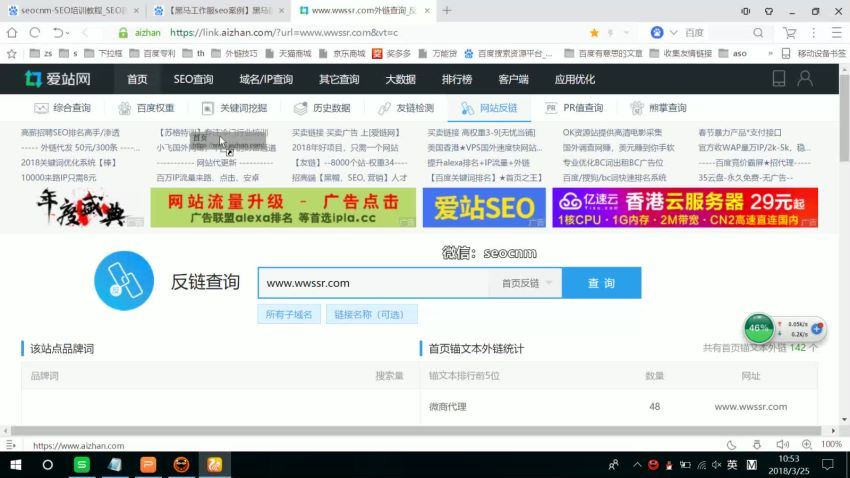This screenshot has width=850, height=478.
Task: Click the 香港云服务器 29元 banner
Action: tap(685, 208)
